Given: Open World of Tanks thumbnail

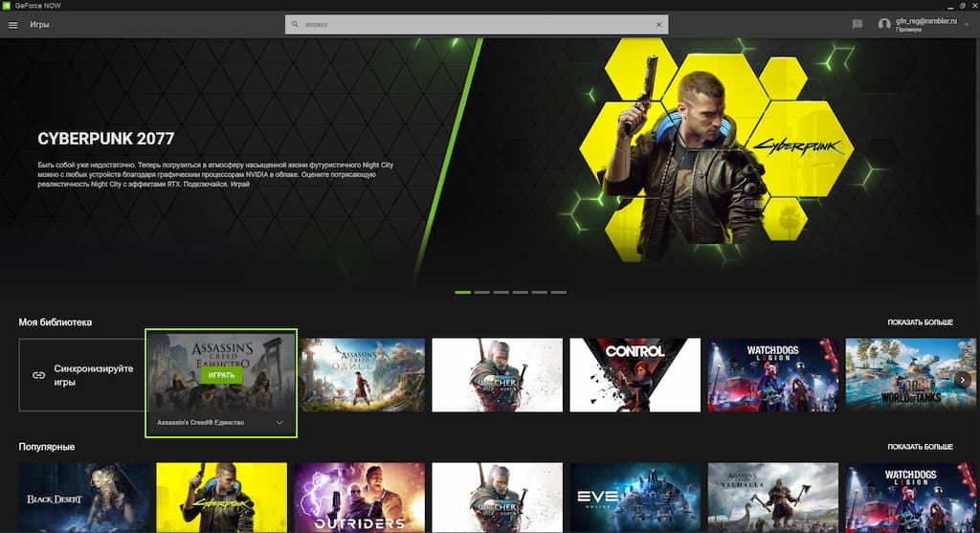Looking at the screenshot, I should point(910,375).
